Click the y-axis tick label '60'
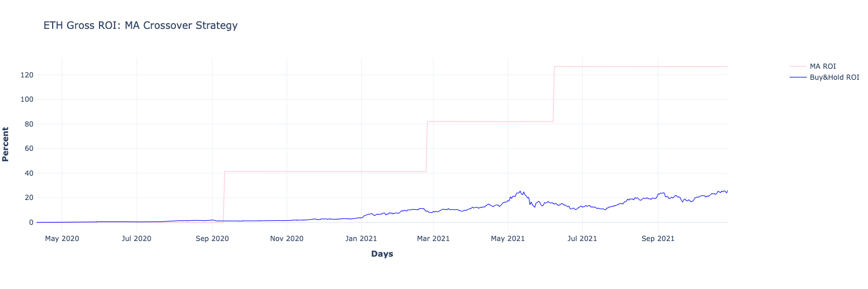The width and height of the screenshot is (868, 289). pyautogui.click(x=29, y=149)
